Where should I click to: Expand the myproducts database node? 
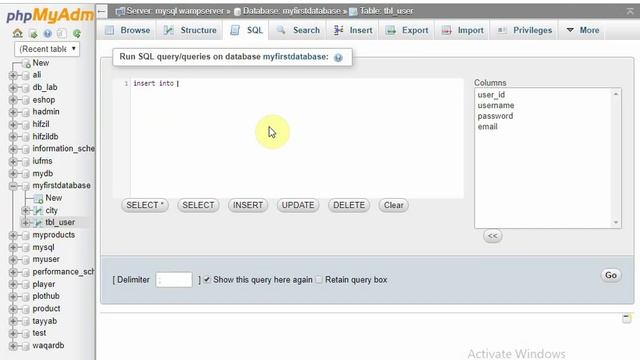pyautogui.click(x=13, y=236)
